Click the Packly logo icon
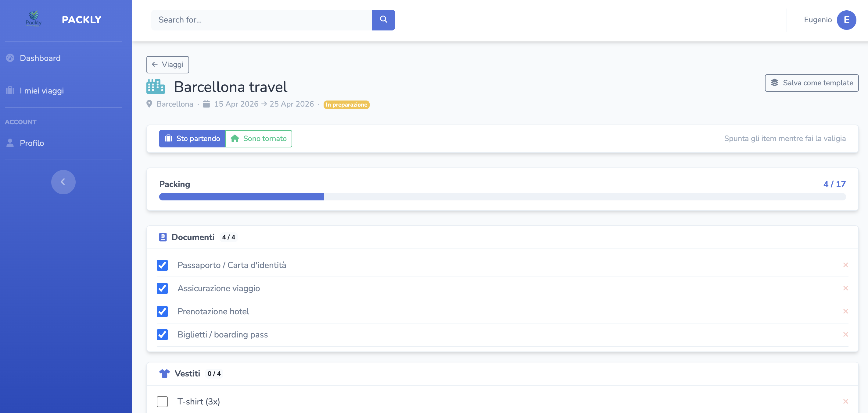868x413 pixels. click(33, 19)
